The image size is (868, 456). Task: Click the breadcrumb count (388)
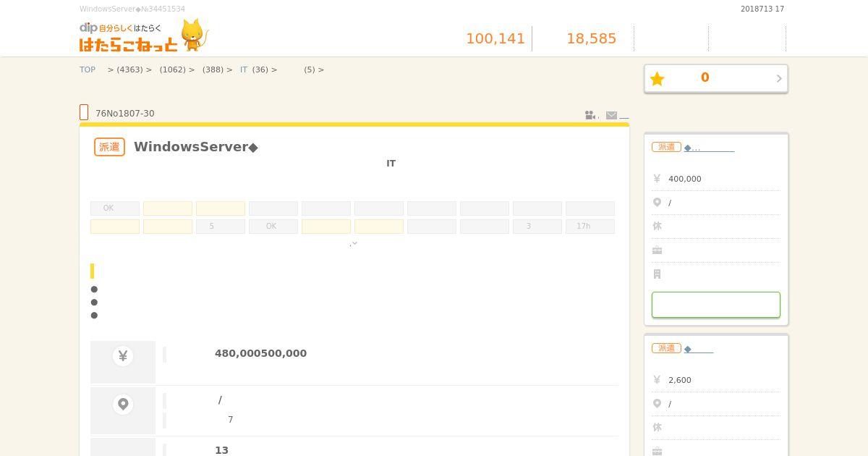point(213,69)
